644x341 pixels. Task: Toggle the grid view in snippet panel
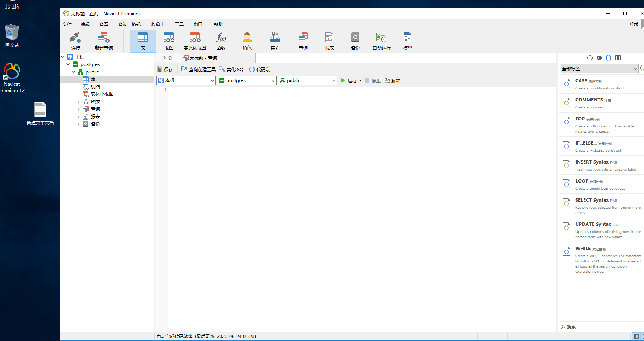click(x=618, y=58)
